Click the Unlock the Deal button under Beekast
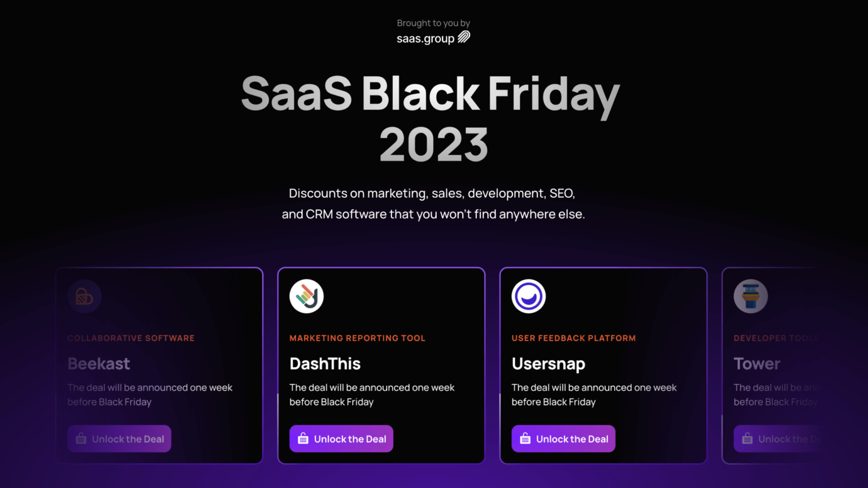 tap(119, 438)
